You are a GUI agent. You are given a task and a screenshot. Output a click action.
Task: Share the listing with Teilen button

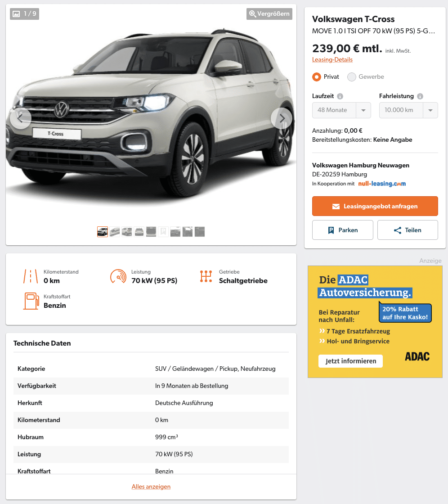(408, 230)
